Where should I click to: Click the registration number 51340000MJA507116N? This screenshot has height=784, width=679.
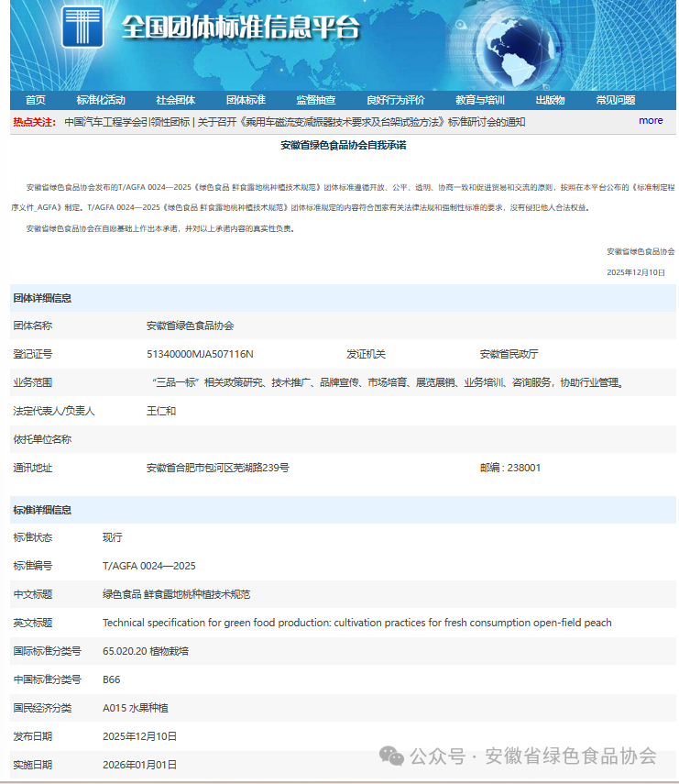tap(200, 354)
